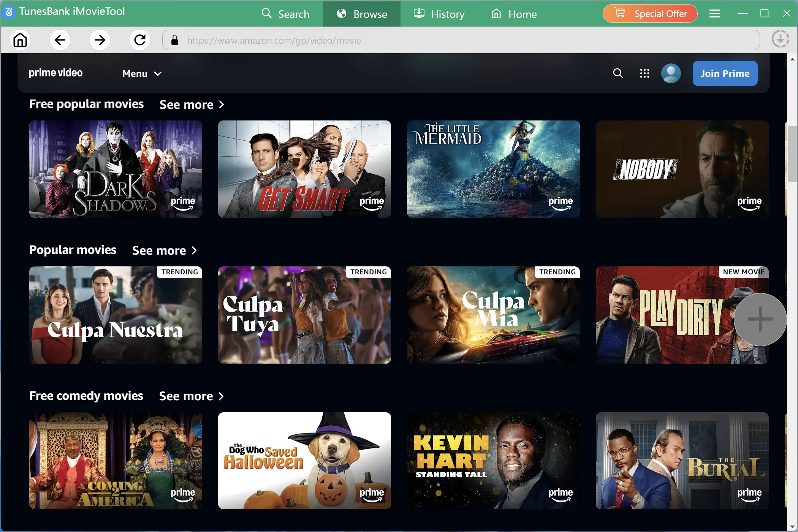Click the round plus add button
This screenshot has width=798, height=532.
tap(760, 319)
